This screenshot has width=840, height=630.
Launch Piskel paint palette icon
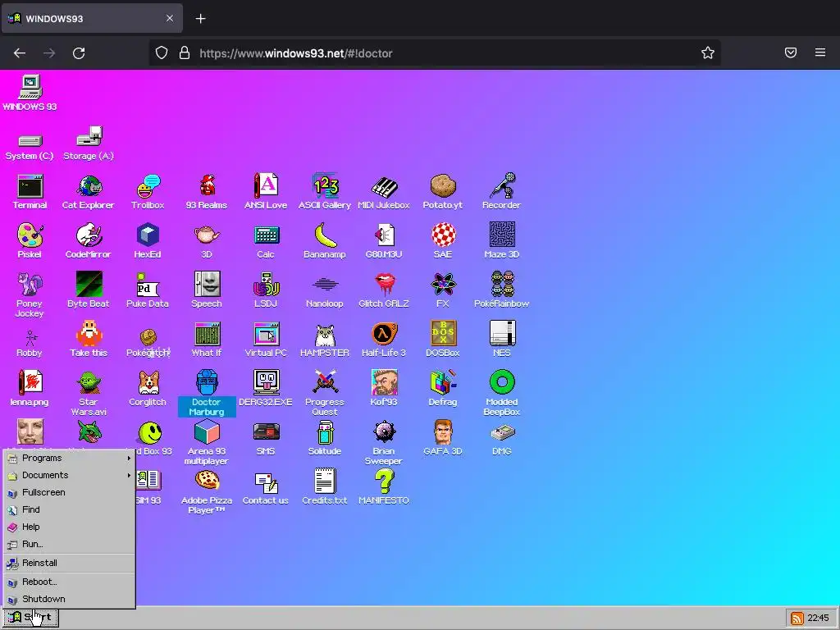[30, 241]
